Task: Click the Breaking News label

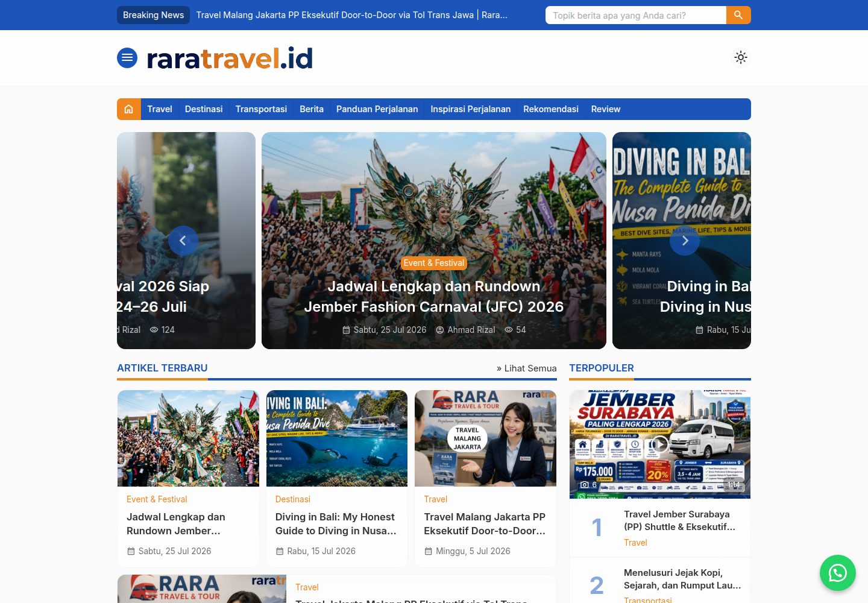Action: [153, 15]
